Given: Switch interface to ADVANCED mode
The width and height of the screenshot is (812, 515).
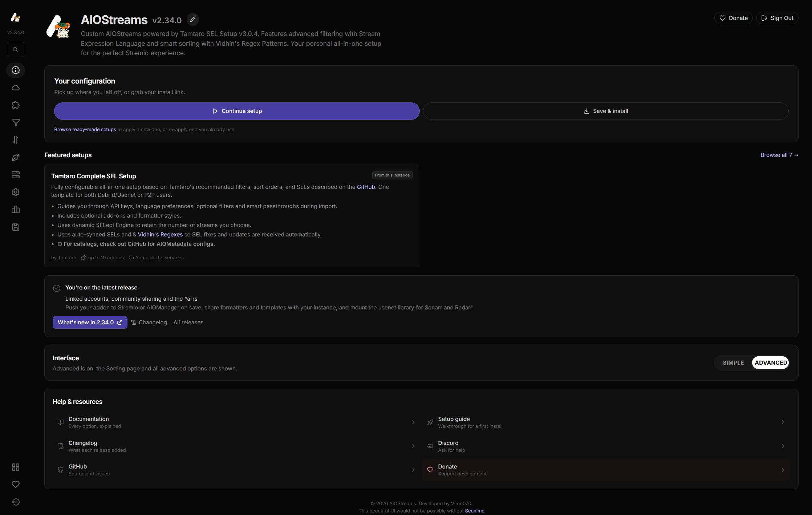Looking at the screenshot, I should coord(771,363).
